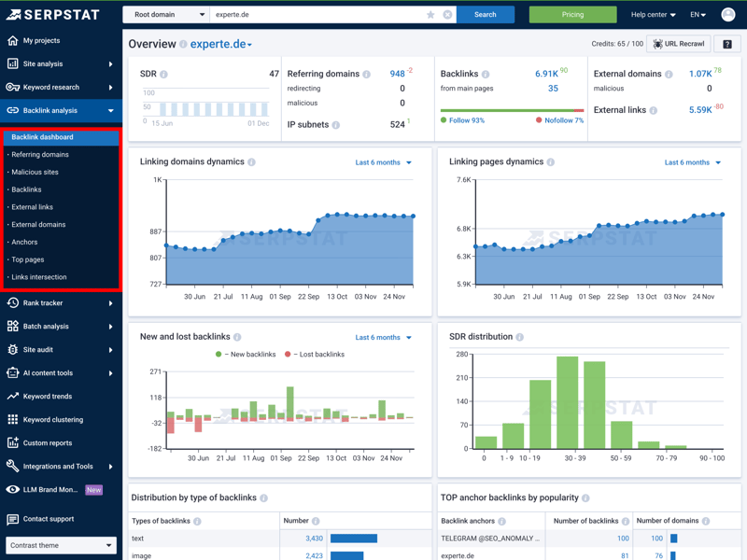
Task: Click the tallest 30-39 bar in SDR distribution
Action: (x=567, y=401)
